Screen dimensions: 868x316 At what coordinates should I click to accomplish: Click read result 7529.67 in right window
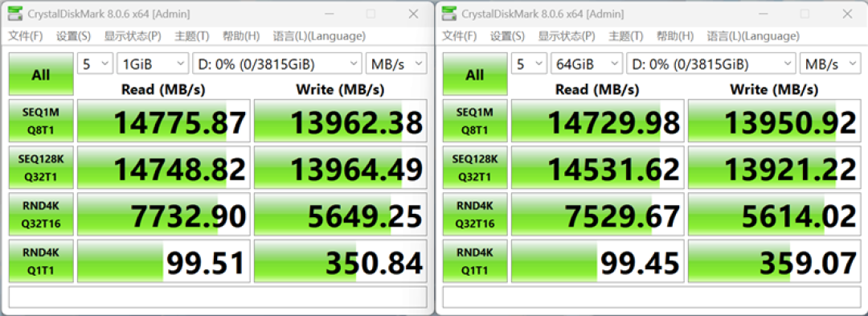[598, 214]
